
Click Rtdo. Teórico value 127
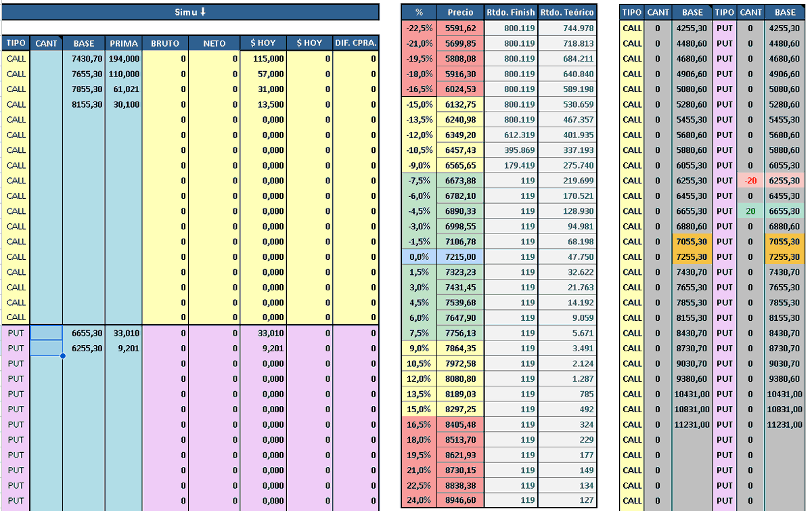click(x=568, y=500)
